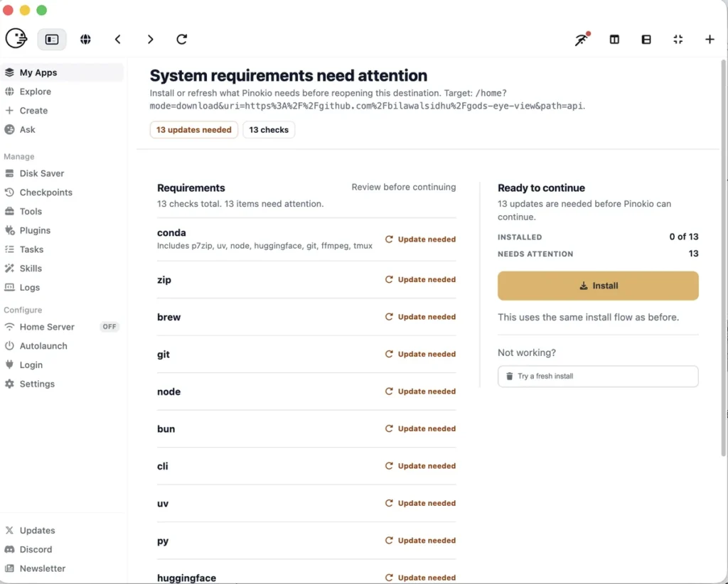This screenshot has width=728, height=584.
Task: Open Tools in the sidebar
Action: [63, 212]
